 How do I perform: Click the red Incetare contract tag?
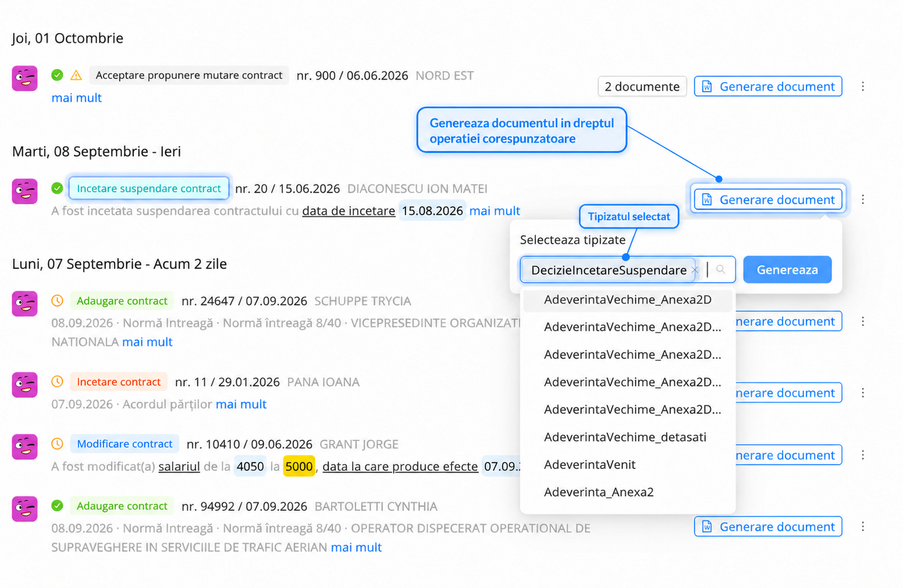[x=119, y=382]
